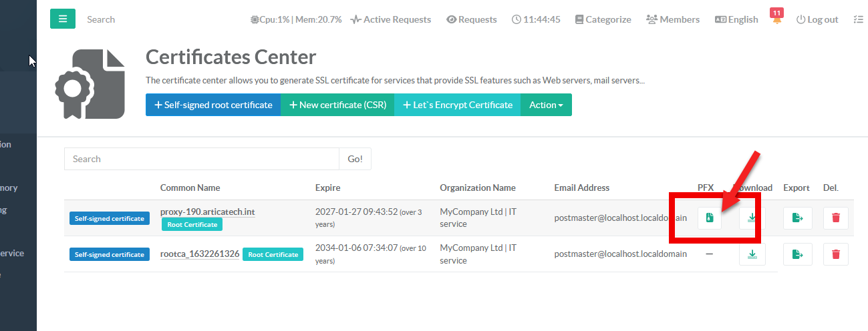Viewport: 868px width, 331px height.
Task: Delete the proxy-190.articatech.int certificate
Action: (x=835, y=218)
